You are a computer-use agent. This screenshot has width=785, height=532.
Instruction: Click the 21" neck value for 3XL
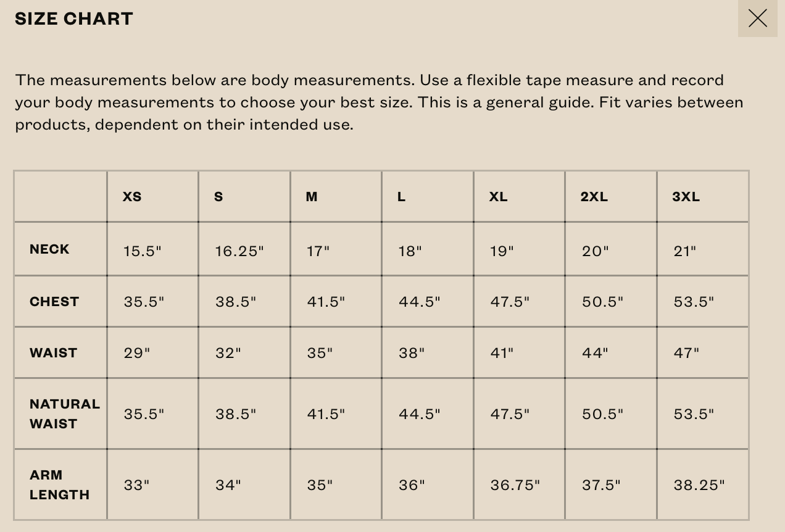click(684, 251)
